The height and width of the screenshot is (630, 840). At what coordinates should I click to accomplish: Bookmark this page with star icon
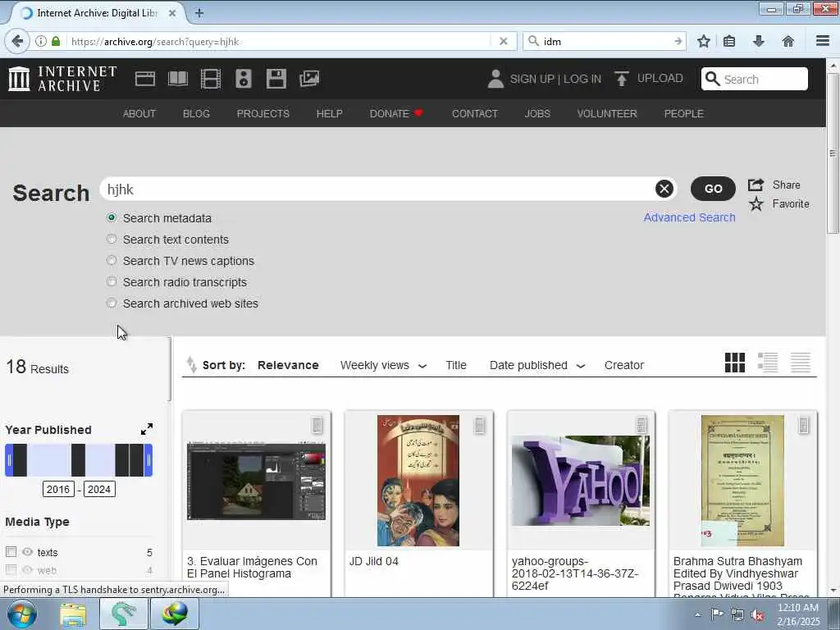tap(703, 41)
